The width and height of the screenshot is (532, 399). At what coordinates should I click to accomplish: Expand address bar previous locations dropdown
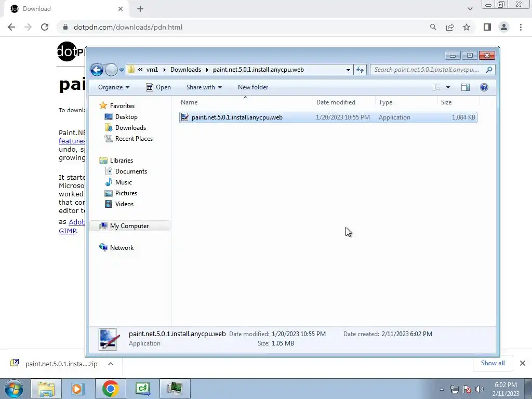(x=348, y=70)
